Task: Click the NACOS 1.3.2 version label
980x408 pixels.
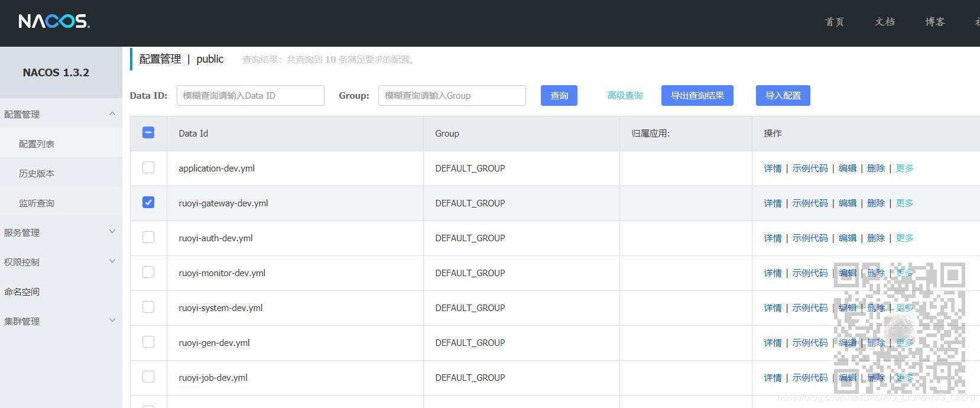Action: click(56, 72)
